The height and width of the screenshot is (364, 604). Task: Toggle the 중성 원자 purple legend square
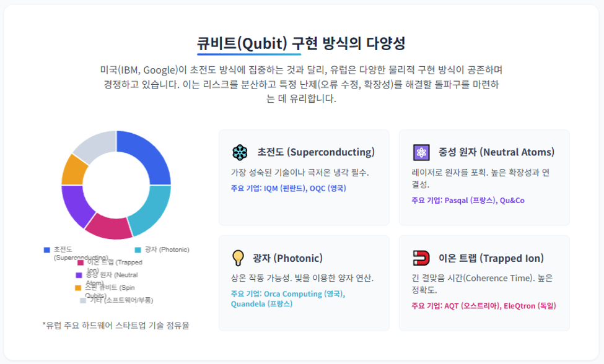click(79, 275)
